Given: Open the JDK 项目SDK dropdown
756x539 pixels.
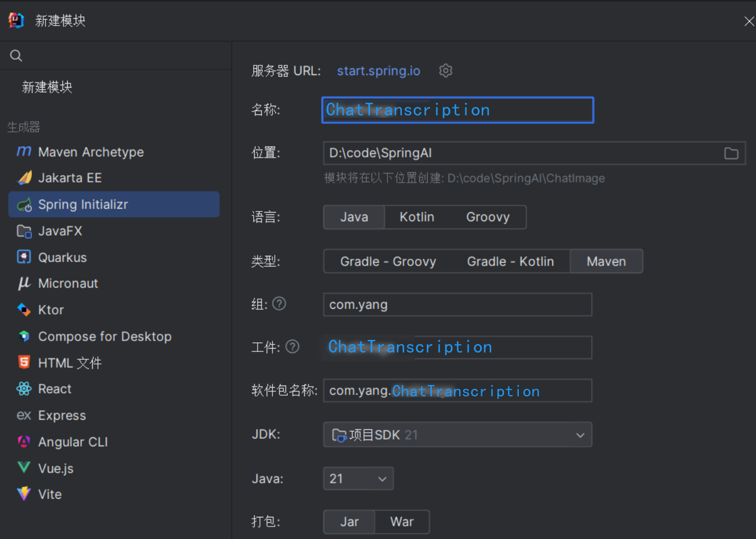Looking at the screenshot, I should tap(457, 435).
